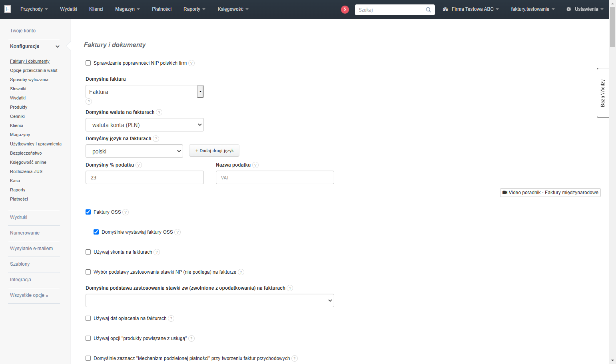Click help icon beside Faktury OSS
616x364 pixels.
tap(126, 212)
